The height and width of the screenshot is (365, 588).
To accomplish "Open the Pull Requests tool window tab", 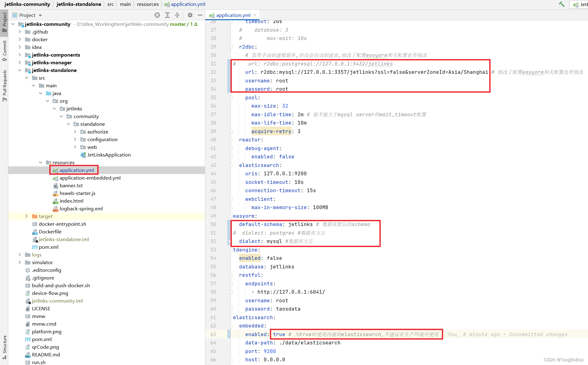I will pos(4,85).
